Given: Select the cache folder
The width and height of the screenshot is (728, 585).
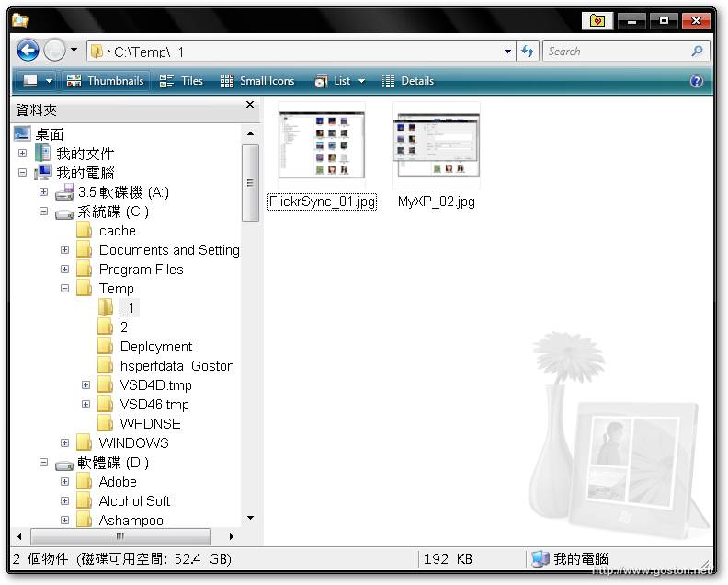Looking at the screenshot, I should coord(117,231).
